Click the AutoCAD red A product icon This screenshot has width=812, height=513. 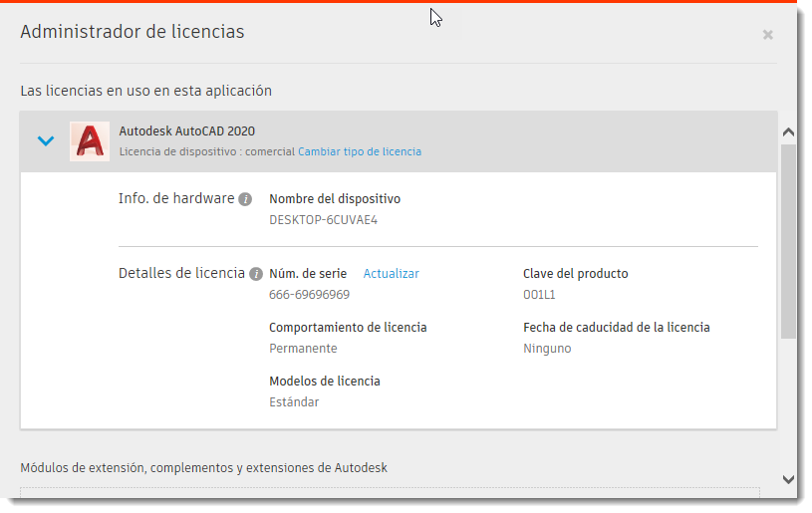tap(90, 141)
